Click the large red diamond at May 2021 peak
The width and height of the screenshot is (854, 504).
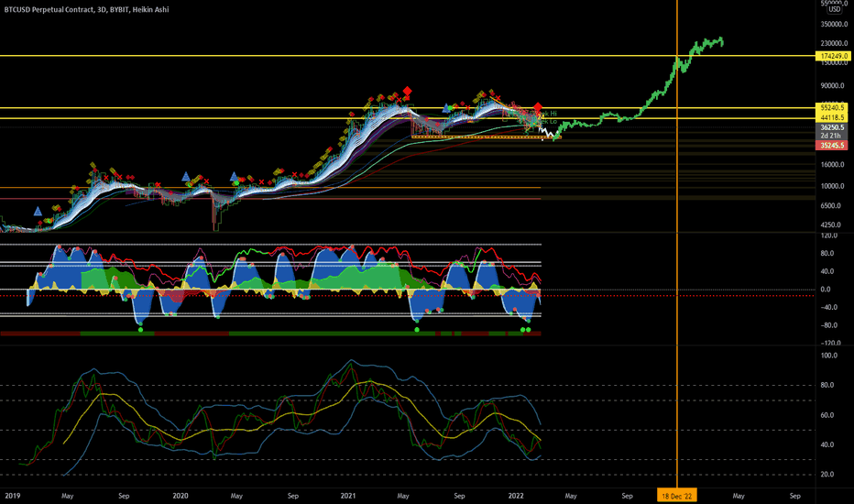click(407, 91)
